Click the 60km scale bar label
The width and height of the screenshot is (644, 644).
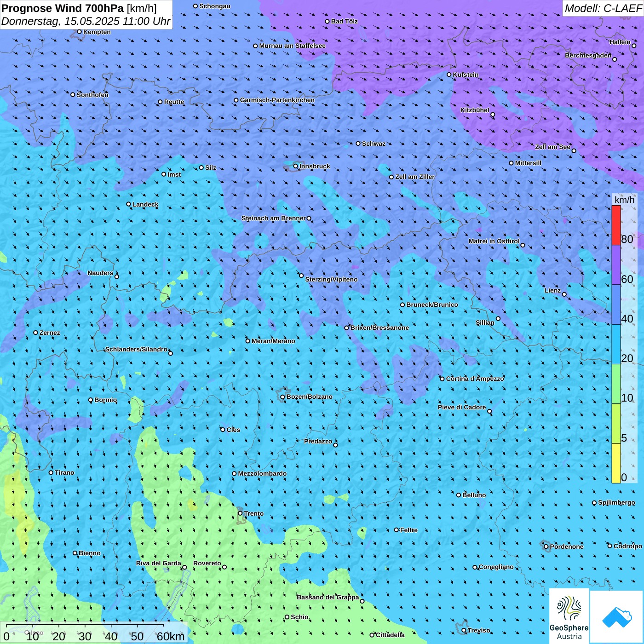170,636
